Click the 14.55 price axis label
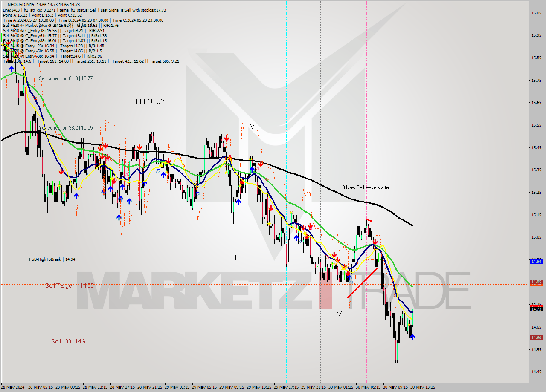This screenshot has width=546, height=392. (x=536, y=349)
